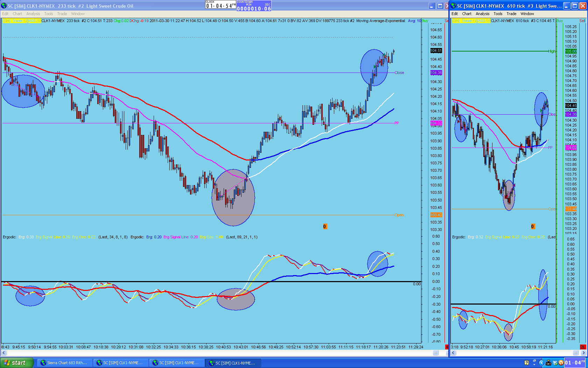
Task: Click the orange Open price tag in 233 tick chart
Action: (436, 215)
